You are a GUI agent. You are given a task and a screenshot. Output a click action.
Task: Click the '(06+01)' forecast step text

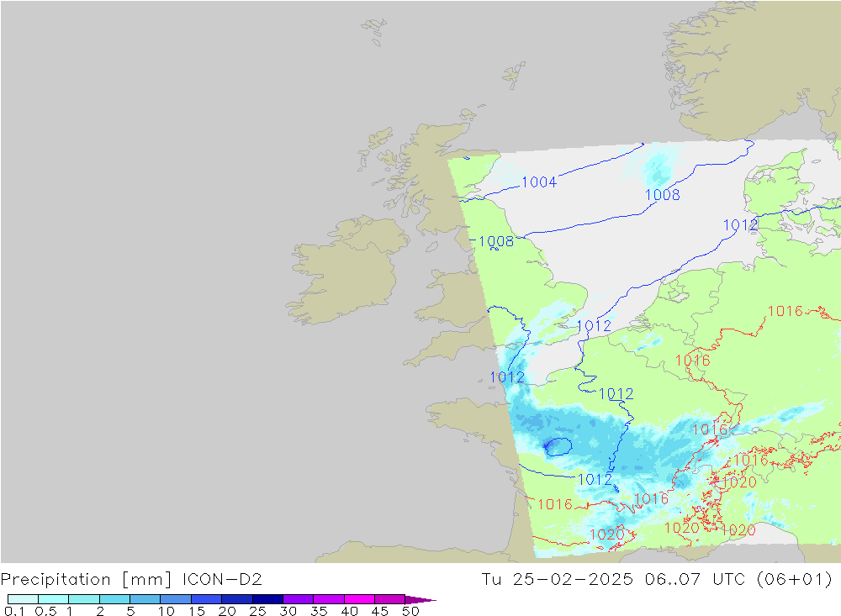794,580
